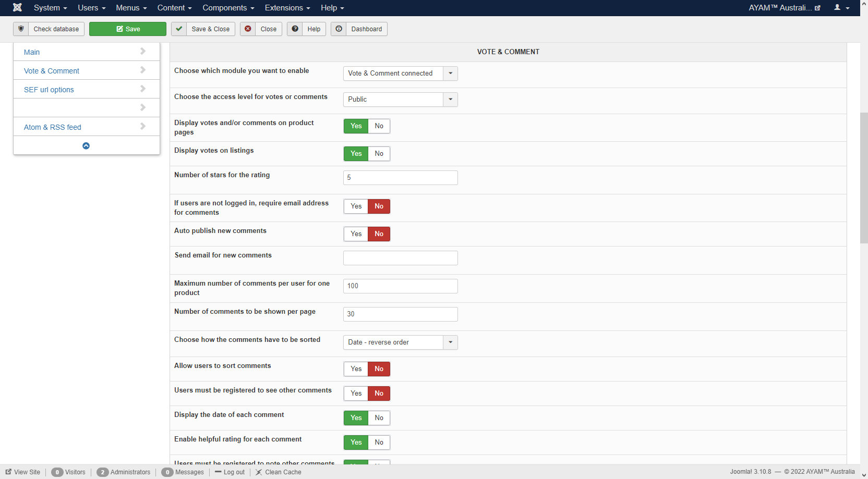Expand the Vote & Comment section chevron

[143, 70]
